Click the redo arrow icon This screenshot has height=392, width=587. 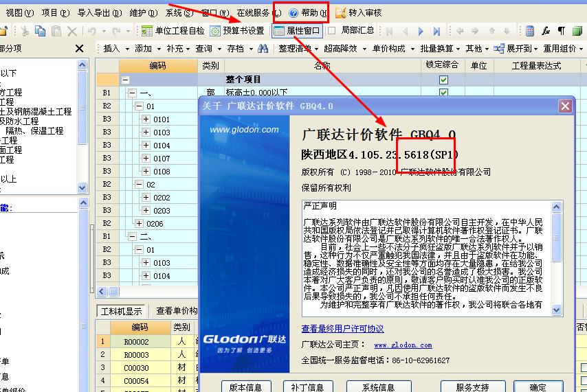pyautogui.click(x=117, y=31)
